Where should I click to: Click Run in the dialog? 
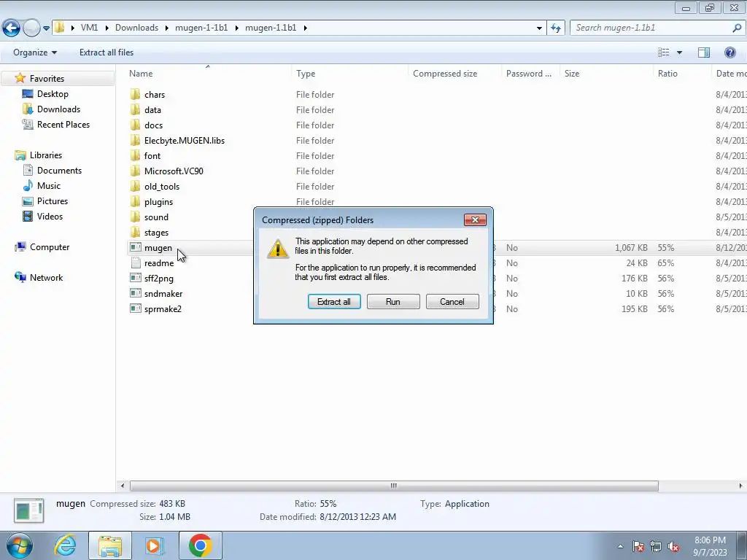tap(393, 301)
